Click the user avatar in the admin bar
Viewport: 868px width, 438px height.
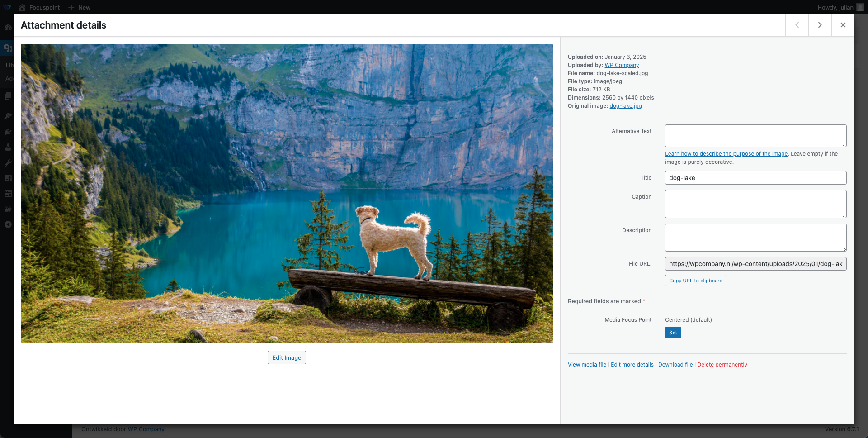pyautogui.click(x=860, y=7)
